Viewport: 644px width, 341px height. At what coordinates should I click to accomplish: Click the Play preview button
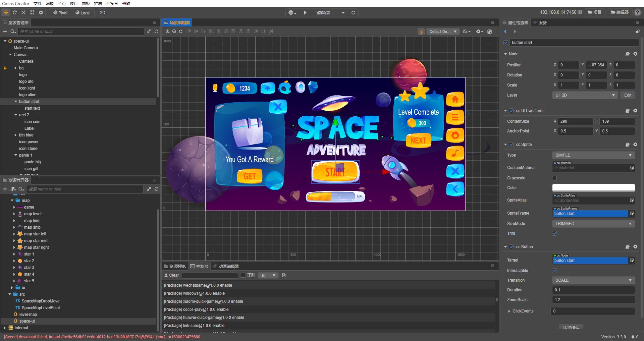pyautogui.click(x=305, y=13)
